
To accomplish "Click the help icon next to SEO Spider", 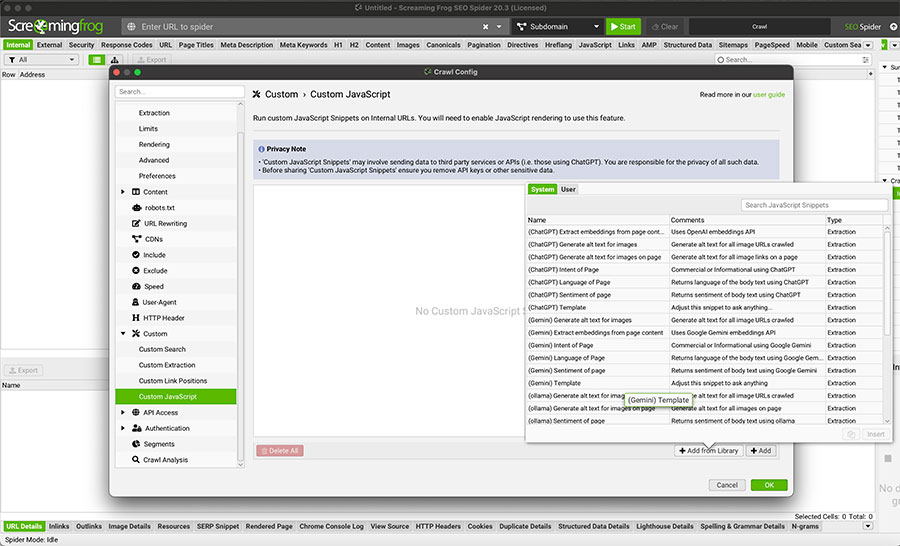I will click(894, 26).
